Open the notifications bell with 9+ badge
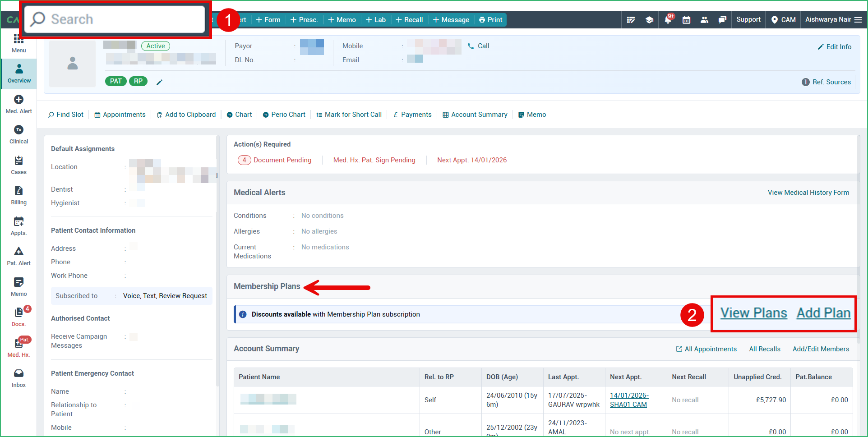The width and height of the screenshot is (868, 437). [x=668, y=20]
